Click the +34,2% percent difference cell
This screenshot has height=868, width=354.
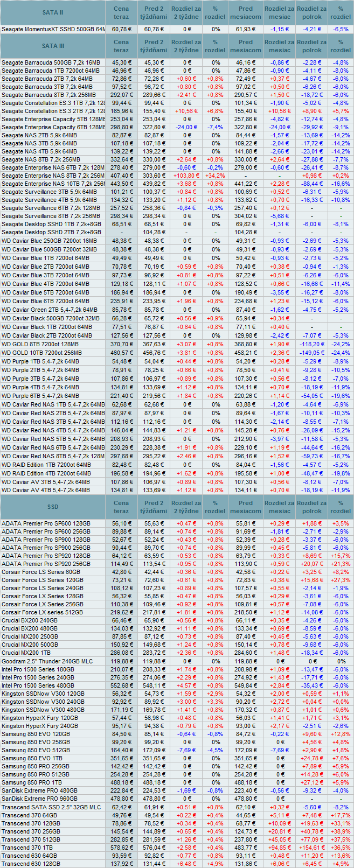point(215,176)
